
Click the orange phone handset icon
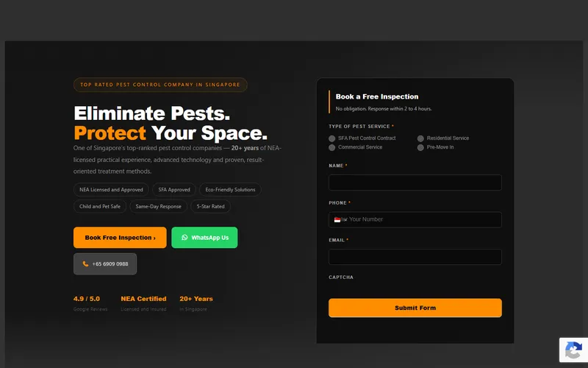[x=85, y=264]
